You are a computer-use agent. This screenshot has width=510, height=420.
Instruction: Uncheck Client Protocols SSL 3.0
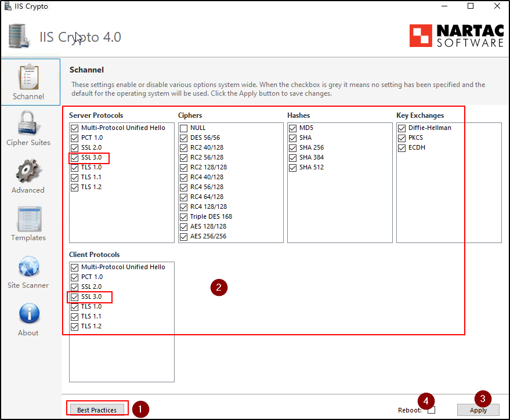pyautogui.click(x=74, y=297)
